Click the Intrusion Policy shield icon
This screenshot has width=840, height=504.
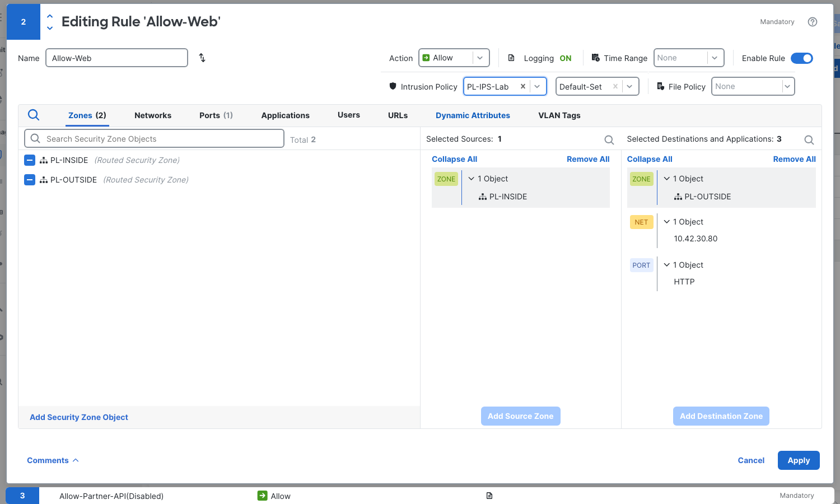point(393,86)
